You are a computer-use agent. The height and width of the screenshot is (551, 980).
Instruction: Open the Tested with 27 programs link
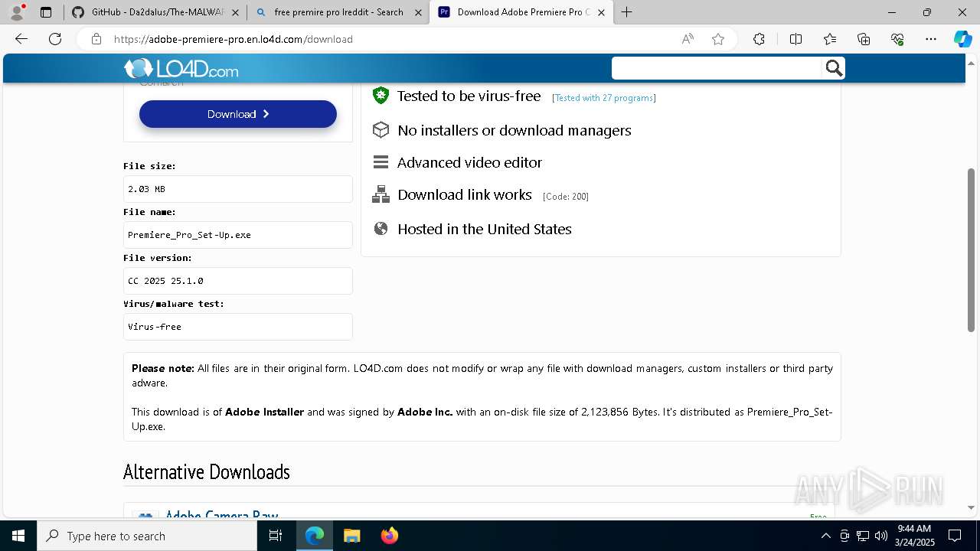pos(604,98)
